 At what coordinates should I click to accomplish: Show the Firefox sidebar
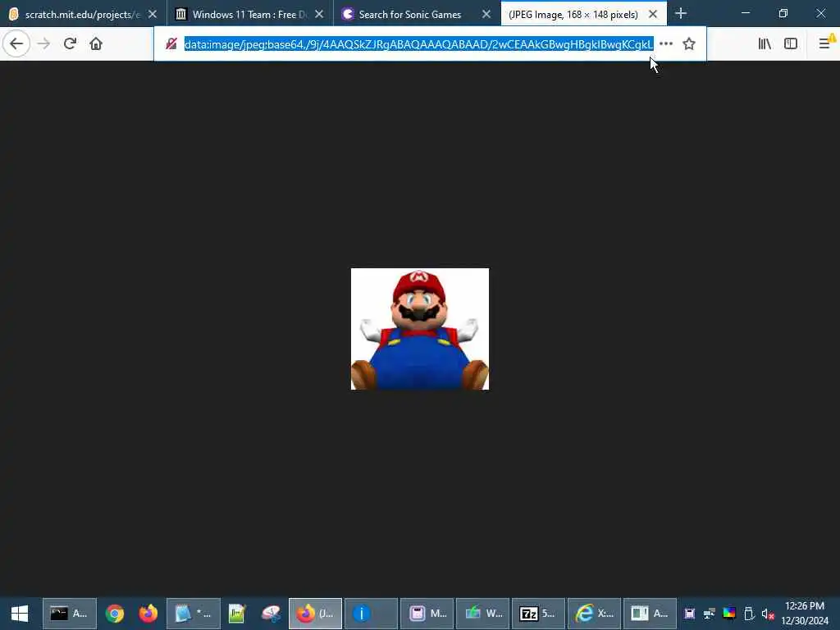[791, 44]
